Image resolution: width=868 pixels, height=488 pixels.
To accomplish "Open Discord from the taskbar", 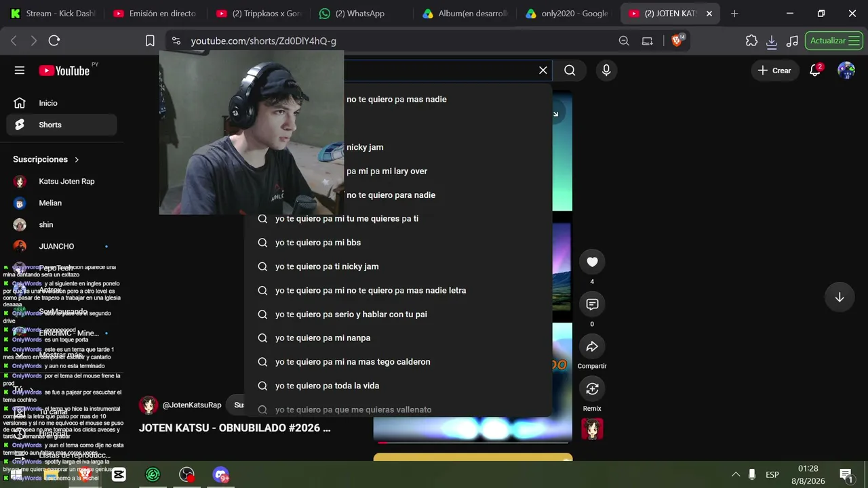I will 220,474.
